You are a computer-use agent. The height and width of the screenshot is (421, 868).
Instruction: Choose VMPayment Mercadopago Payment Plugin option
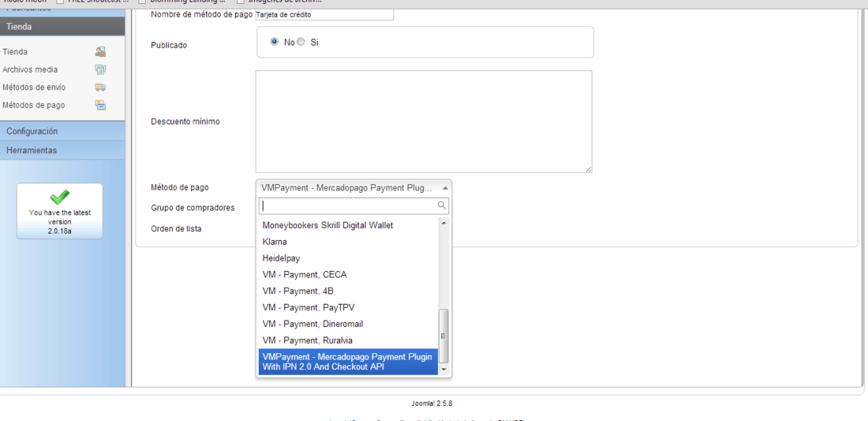pos(348,362)
